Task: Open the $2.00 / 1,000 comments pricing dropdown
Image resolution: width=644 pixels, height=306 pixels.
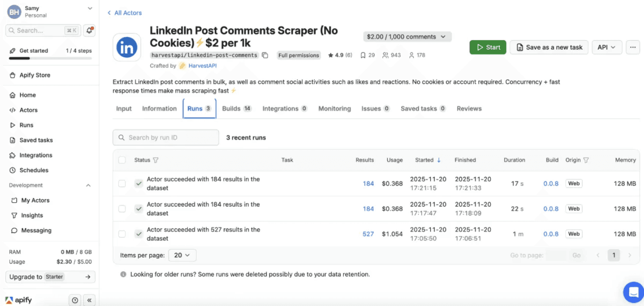Action: click(x=407, y=37)
